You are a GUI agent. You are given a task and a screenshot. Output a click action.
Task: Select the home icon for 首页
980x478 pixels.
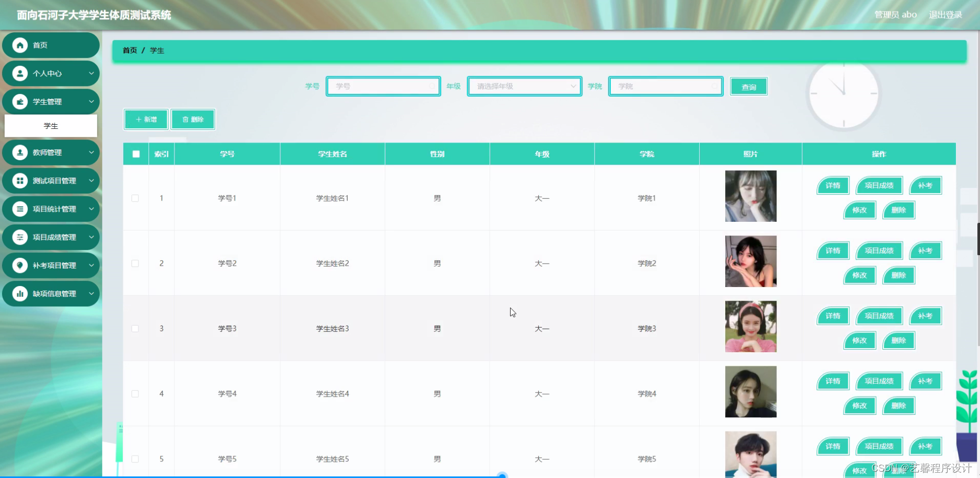[20, 45]
